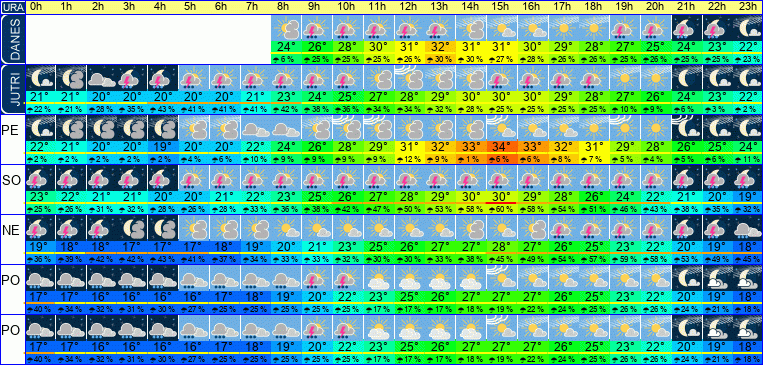Click the SO 60 % precipitation value
This screenshot has height=365, width=763.
coord(502,209)
